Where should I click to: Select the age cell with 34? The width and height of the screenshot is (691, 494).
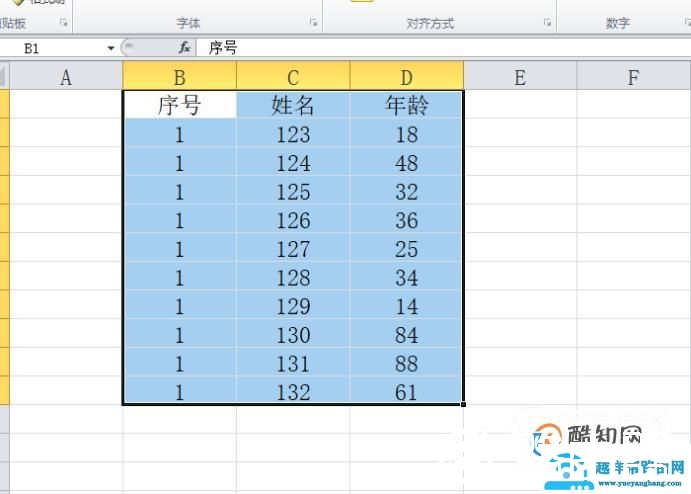click(406, 276)
